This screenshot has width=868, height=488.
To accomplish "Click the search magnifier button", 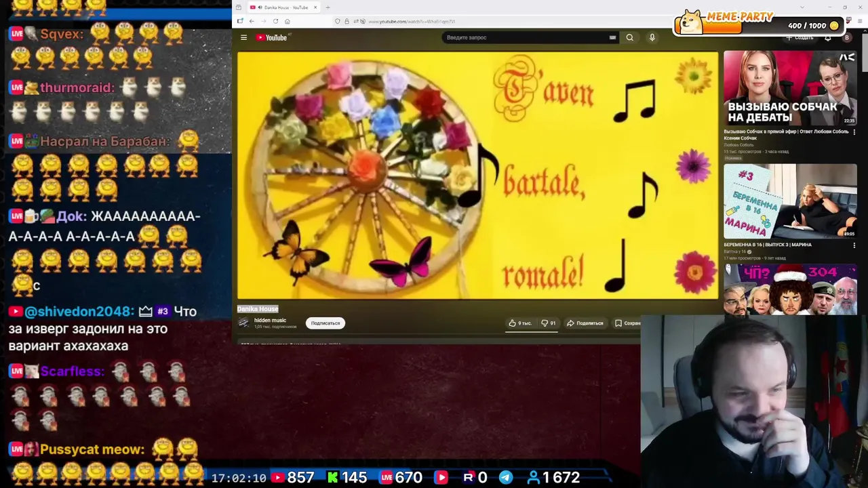I will (629, 37).
